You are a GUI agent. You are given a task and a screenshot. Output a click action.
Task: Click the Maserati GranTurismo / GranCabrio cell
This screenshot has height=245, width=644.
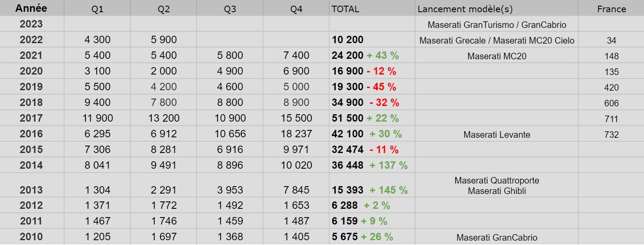tap(497, 25)
